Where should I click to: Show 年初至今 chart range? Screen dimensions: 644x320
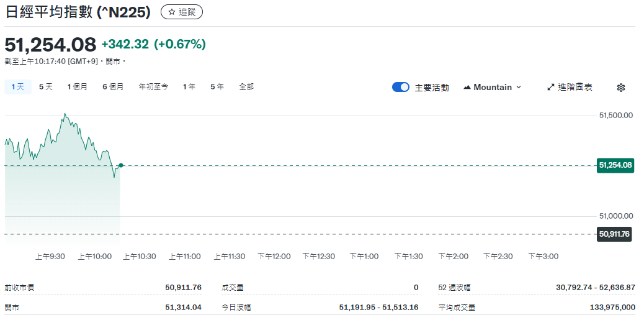[153, 87]
